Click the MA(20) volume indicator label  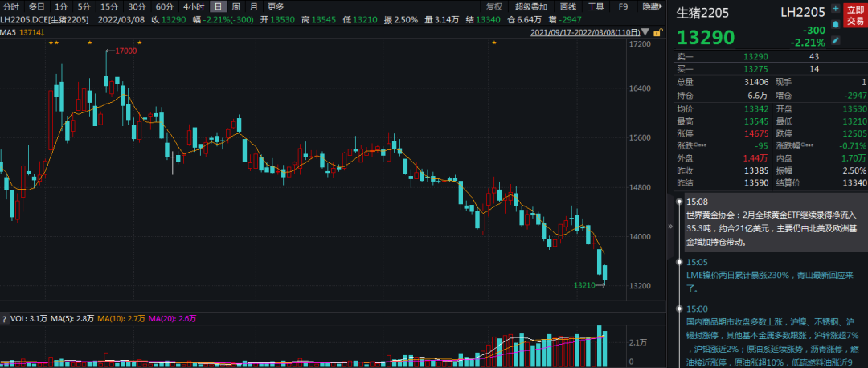[172, 319]
